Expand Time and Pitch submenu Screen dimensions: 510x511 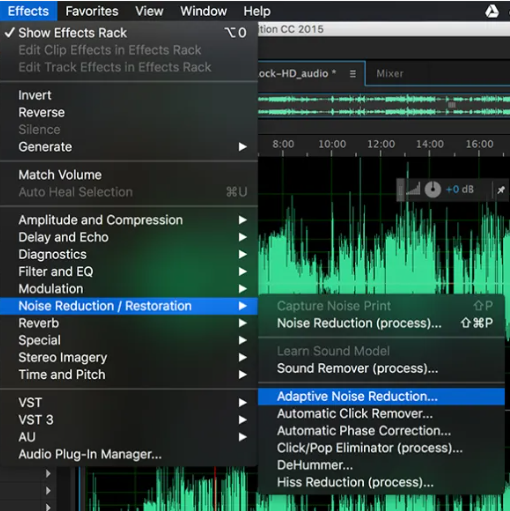129,375
